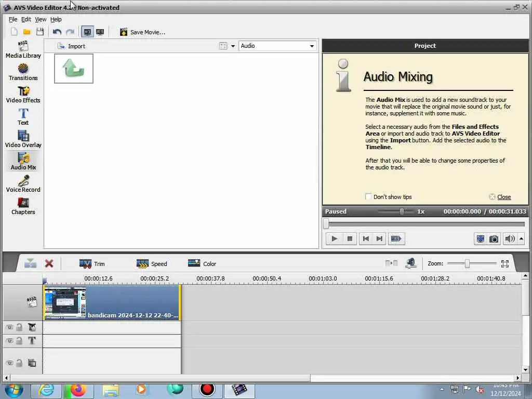Click the split clip icon on timeline toolbar
Screen dimensions: 532x399
(392, 263)
